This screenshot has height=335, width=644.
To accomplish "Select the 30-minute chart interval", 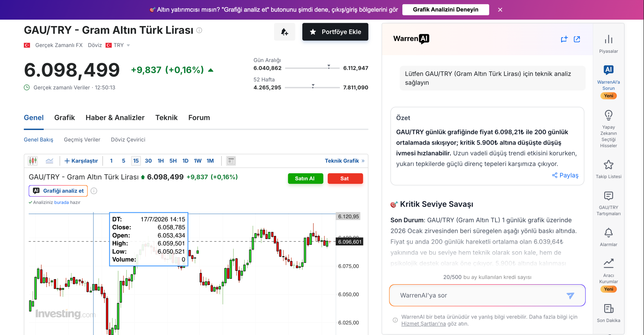I will (x=148, y=161).
